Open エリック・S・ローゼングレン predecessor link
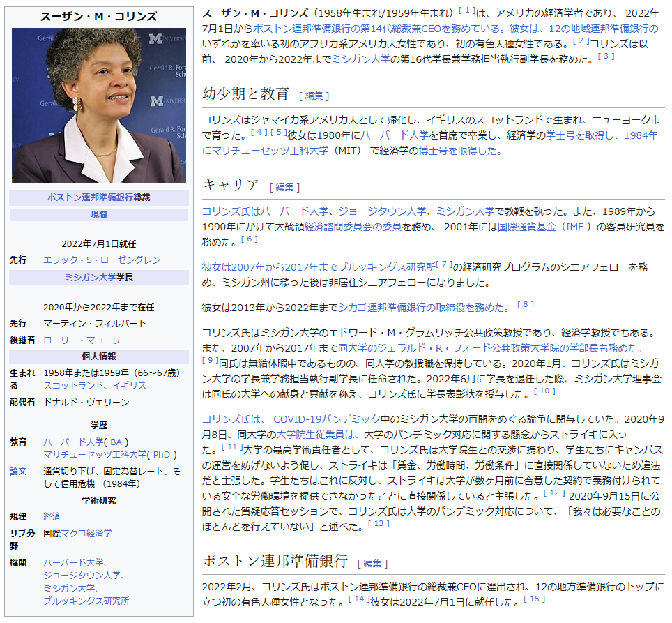This screenshot has width=672, height=623. pyautogui.click(x=102, y=260)
